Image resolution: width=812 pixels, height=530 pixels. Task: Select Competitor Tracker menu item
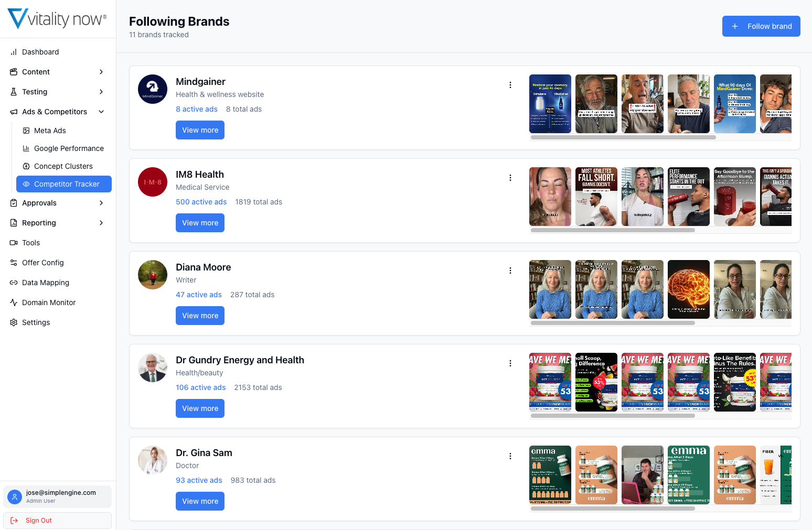[63, 184]
